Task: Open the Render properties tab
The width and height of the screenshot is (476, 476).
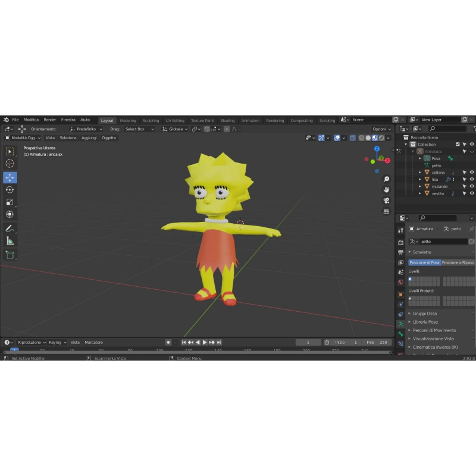Action: pyautogui.click(x=400, y=242)
